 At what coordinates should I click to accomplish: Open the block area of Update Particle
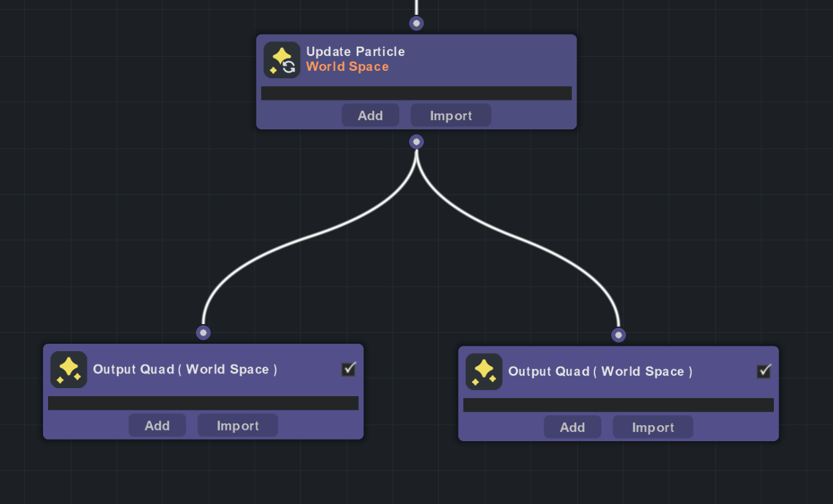416,93
